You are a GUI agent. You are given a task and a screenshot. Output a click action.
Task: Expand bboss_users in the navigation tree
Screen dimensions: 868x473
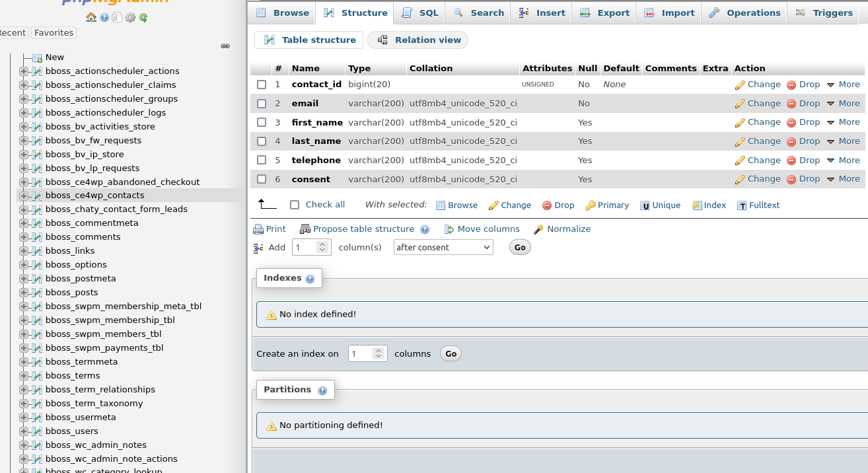point(25,431)
